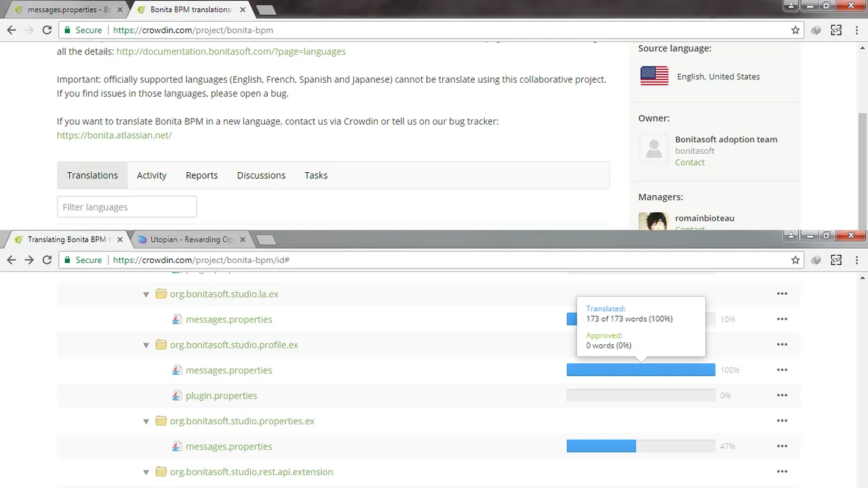Click the screen capture extension icon in the upper window
The image size is (868, 488).
836,30
